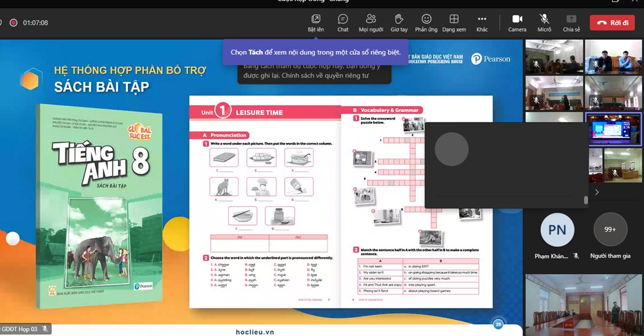Click the scrollbar on the dark popup panel

[585, 200]
